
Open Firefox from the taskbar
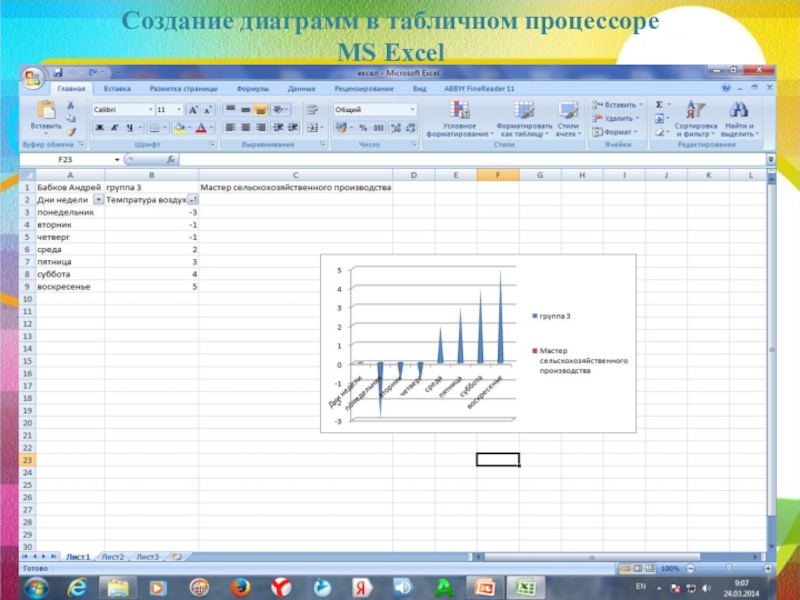coord(240,587)
